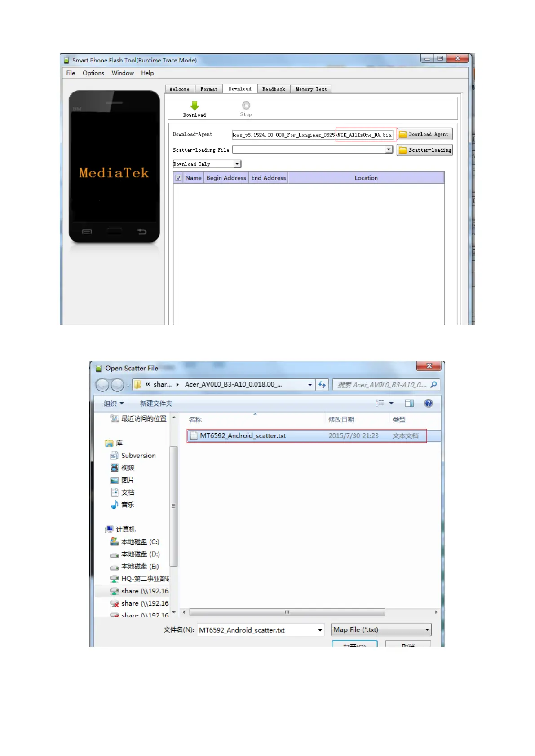Click the change view icon
The height and width of the screenshot is (756, 535).
(380, 403)
